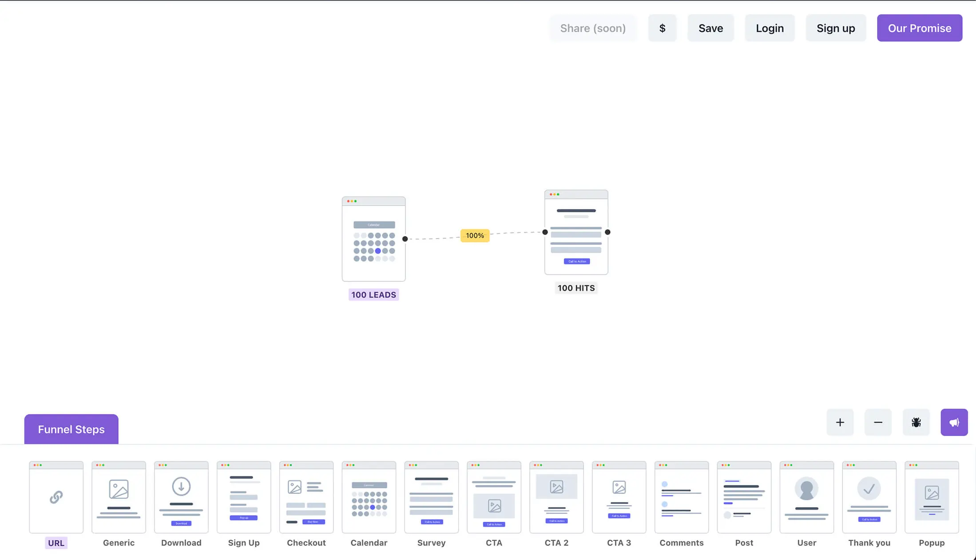Open the Funnel Steps tab
The height and width of the screenshot is (560, 976).
71,429
